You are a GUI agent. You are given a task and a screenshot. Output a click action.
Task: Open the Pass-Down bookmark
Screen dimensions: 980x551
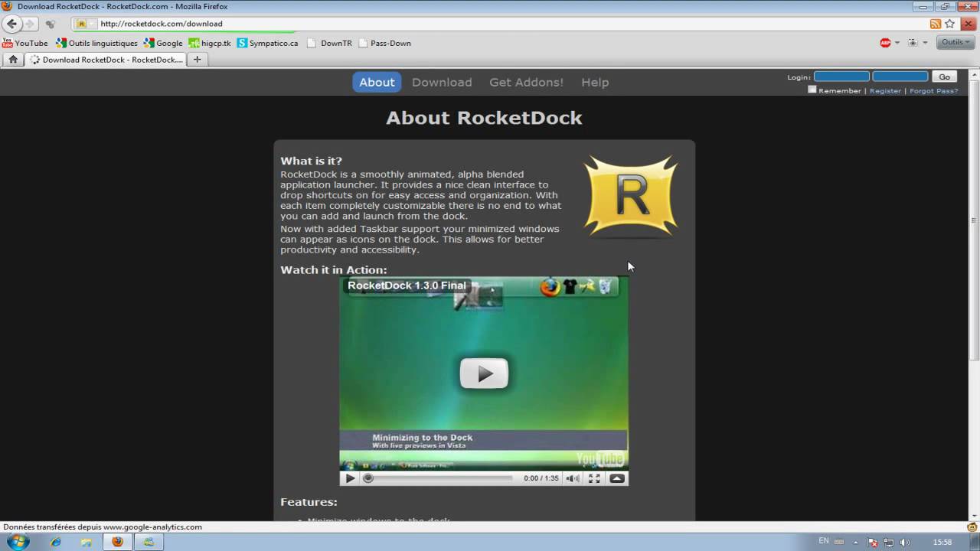pos(384,43)
